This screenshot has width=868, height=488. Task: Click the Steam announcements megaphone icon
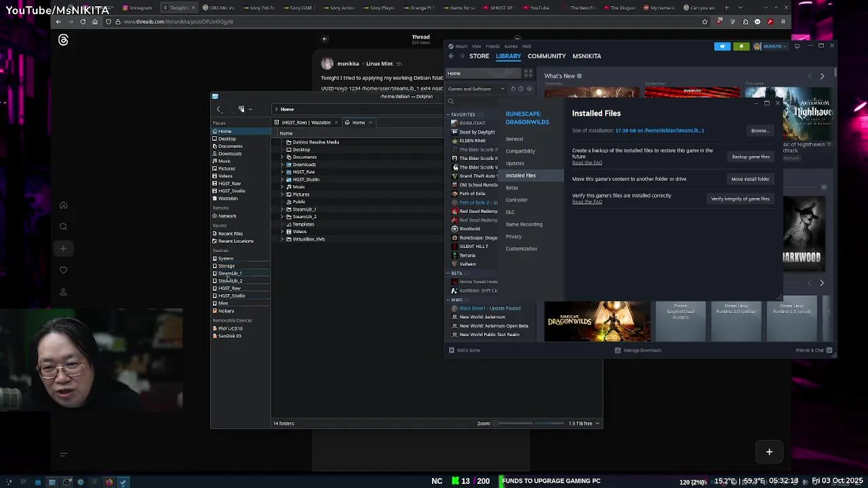click(722, 46)
